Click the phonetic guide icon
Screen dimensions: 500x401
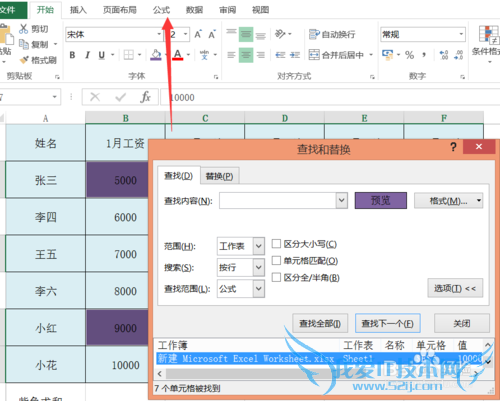204,55
